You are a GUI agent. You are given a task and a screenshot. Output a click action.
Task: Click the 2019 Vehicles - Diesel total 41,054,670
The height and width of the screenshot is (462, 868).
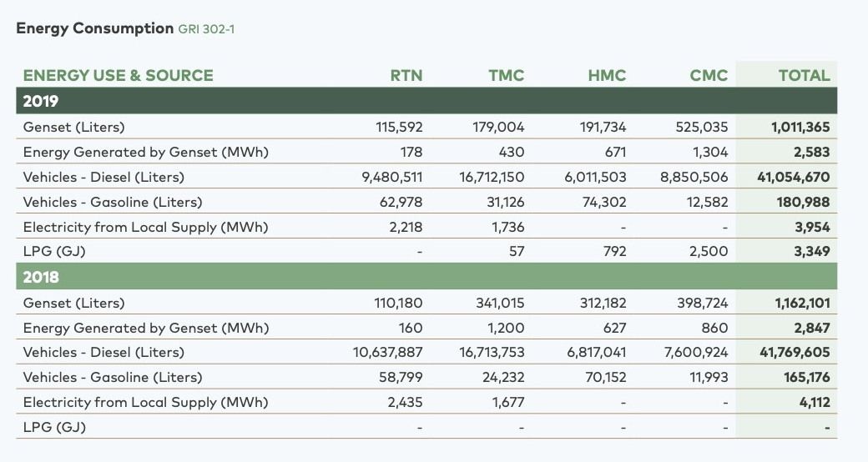point(793,177)
